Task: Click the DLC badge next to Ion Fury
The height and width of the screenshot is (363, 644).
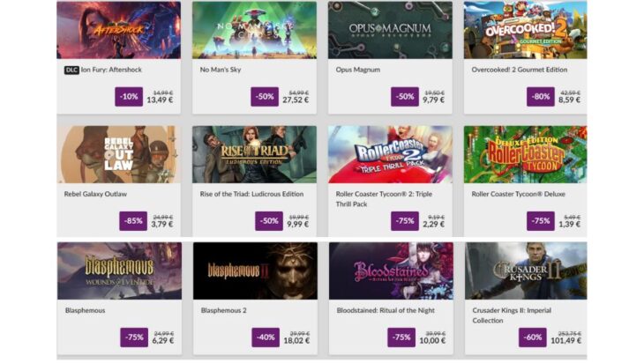Action: coord(71,70)
